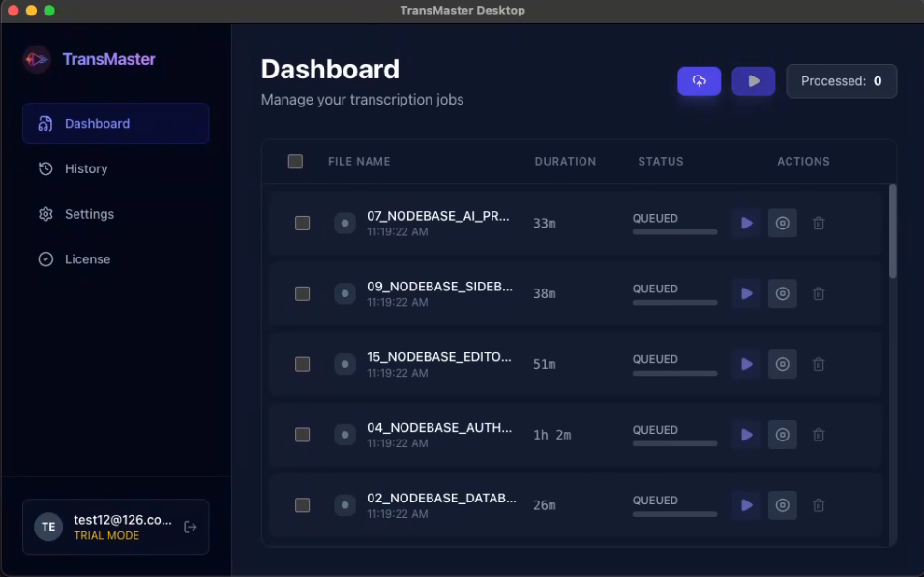The image size is (924, 577).
Task: Play the 04_NODEBASE_AUTH job
Action: (746, 435)
